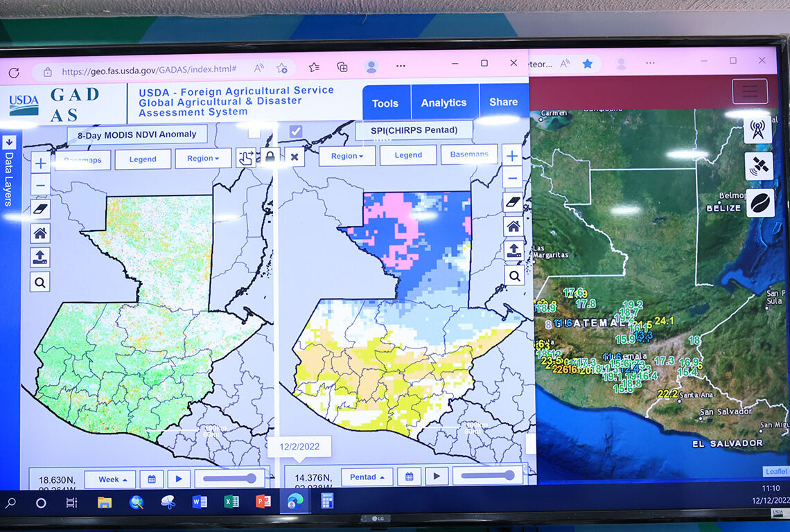790x532 pixels.
Task: Show the Legend for the SPI map
Action: 408,156
